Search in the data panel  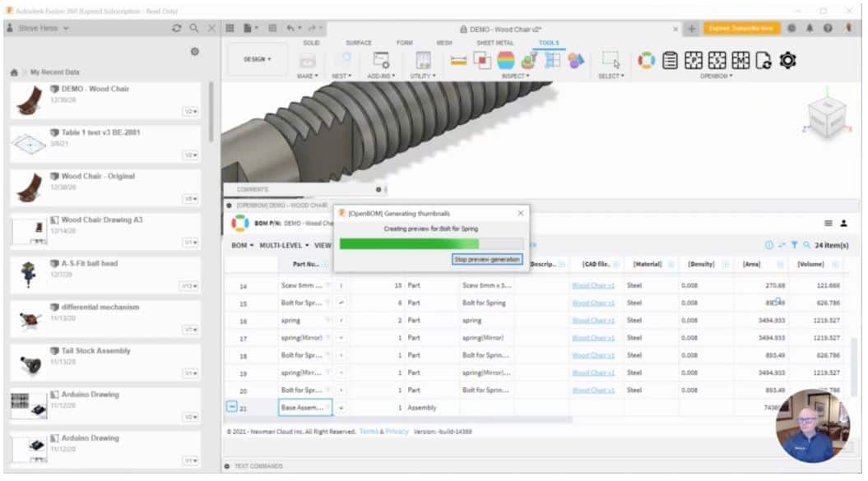tap(193, 28)
